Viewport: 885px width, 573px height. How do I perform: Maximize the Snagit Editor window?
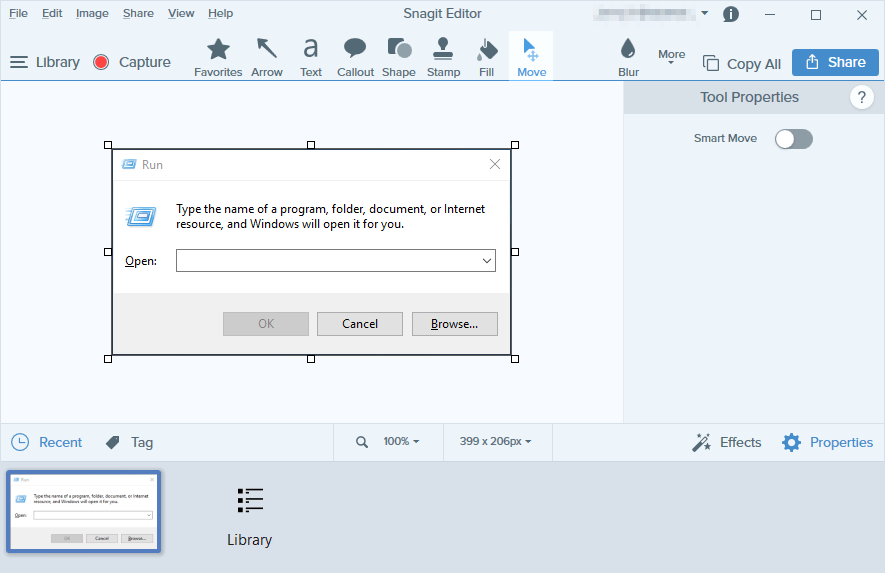816,15
